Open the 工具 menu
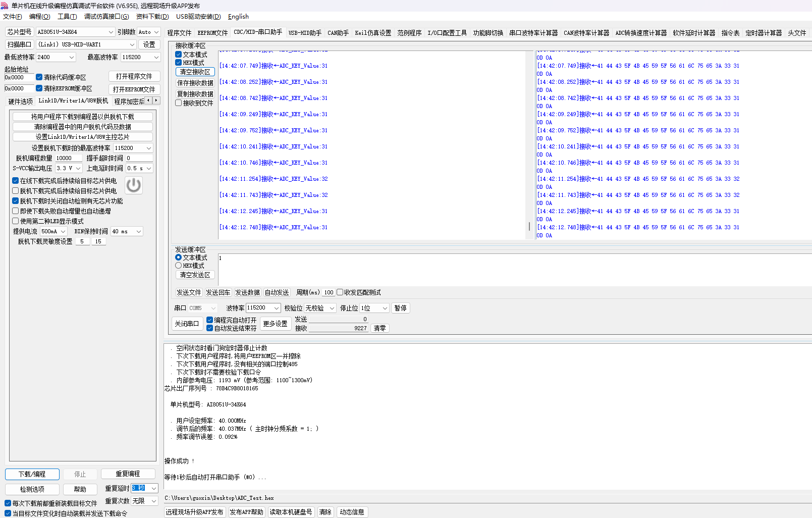This screenshot has width=812, height=518. click(67, 17)
